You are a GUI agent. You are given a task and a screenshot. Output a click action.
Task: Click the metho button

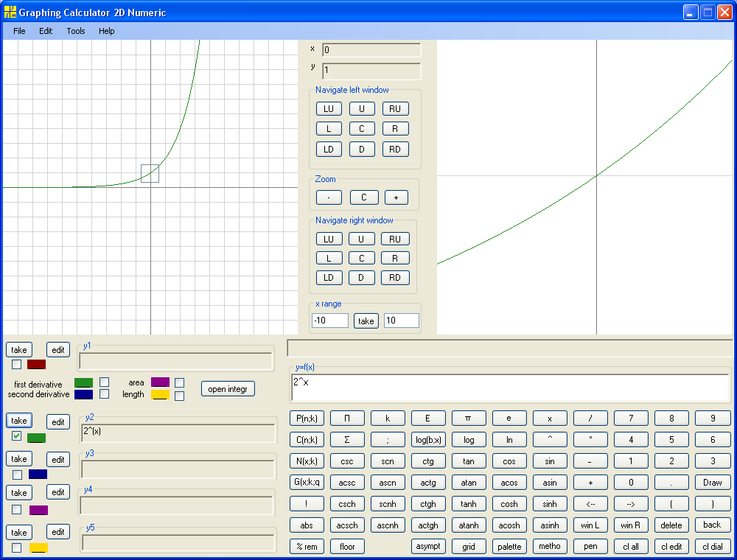(x=550, y=547)
